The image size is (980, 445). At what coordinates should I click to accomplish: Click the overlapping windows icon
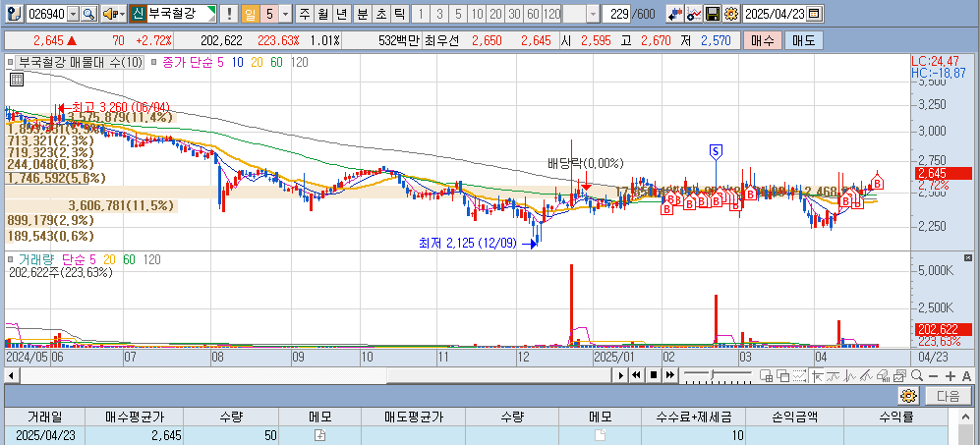coord(782,375)
